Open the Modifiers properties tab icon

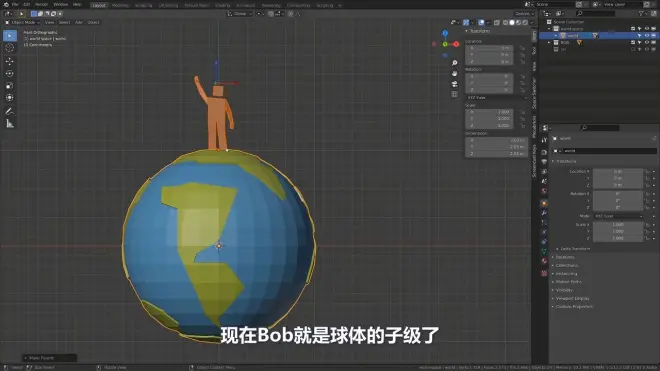coord(544,213)
